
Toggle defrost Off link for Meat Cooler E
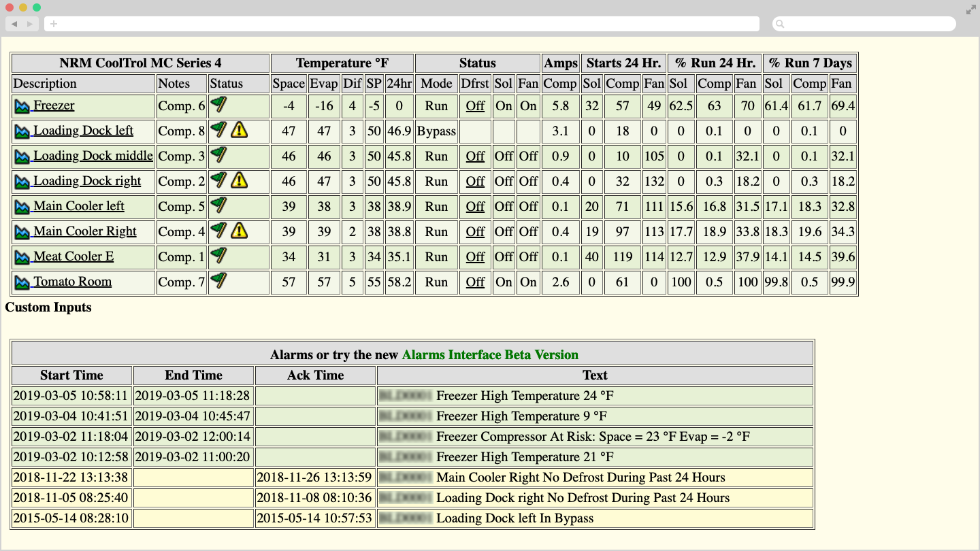point(475,257)
